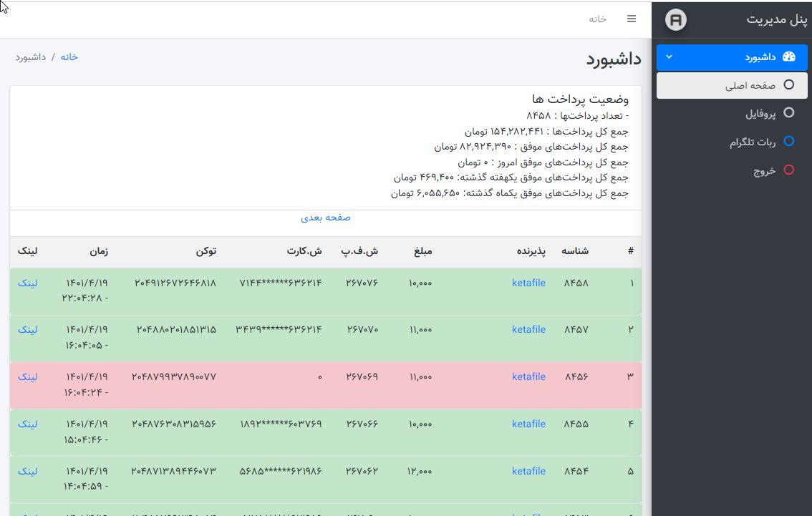Click the شناسه column header
The height and width of the screenshot is (516, 812).
tap(575, 251)
